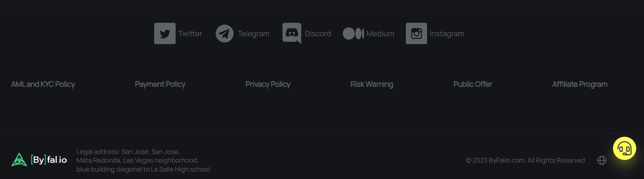The image size is (644, 179).
Task: Open the Medium logo icon
Action: 353,34
